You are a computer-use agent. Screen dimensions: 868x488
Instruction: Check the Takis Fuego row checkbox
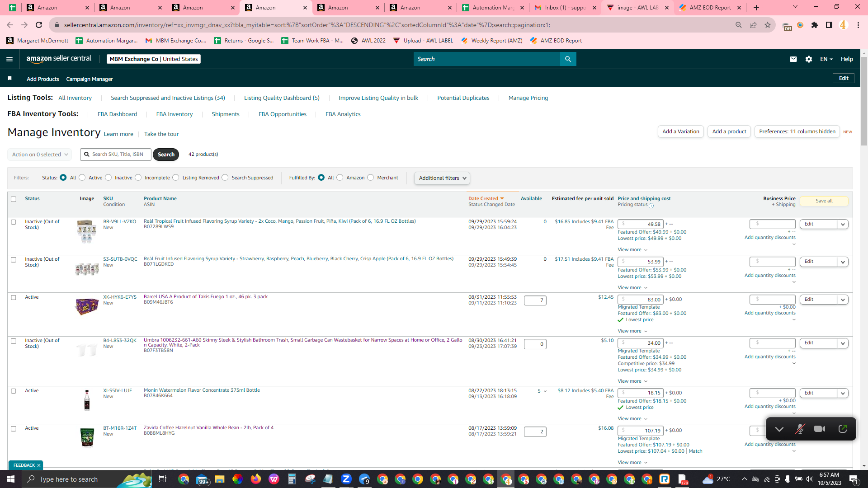(x=14, y=298)
